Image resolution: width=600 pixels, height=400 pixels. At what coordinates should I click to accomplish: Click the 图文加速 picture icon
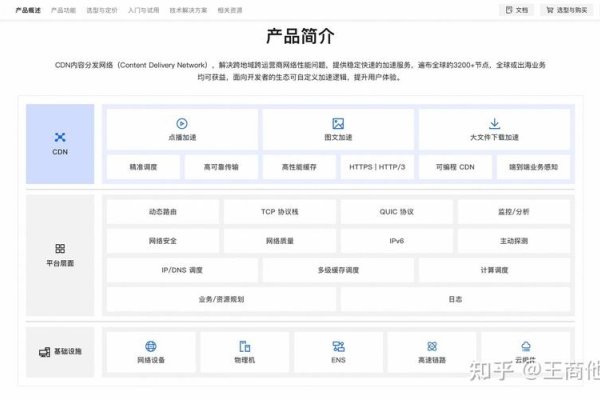(x=338, y=124)
